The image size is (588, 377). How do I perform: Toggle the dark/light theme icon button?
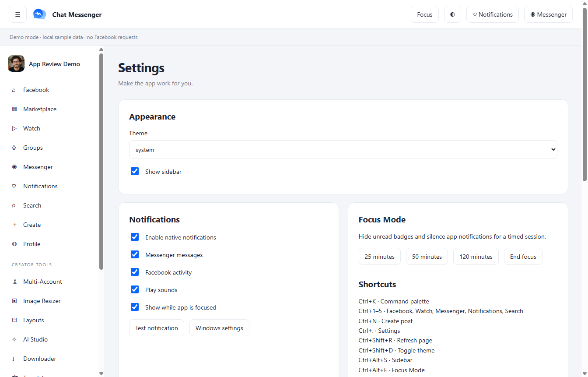[x=452, y=14]
